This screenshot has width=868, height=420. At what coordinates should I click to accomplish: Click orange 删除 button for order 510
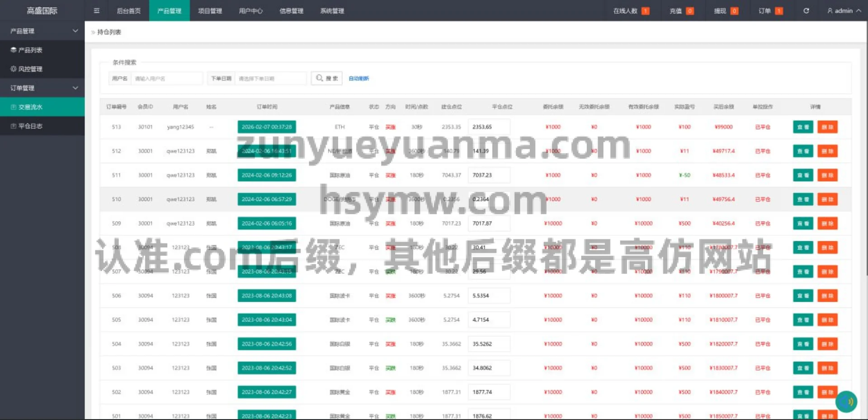click(x=827, y=199)
